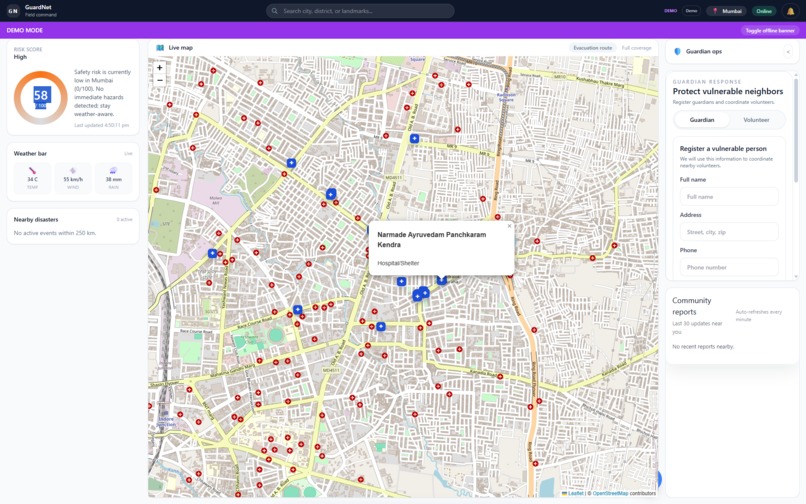Image resolution: width=806 pixels, height=504 pixels.
Task: Click the Guardian panel vertical scrollbar
Action: point(796,129)
